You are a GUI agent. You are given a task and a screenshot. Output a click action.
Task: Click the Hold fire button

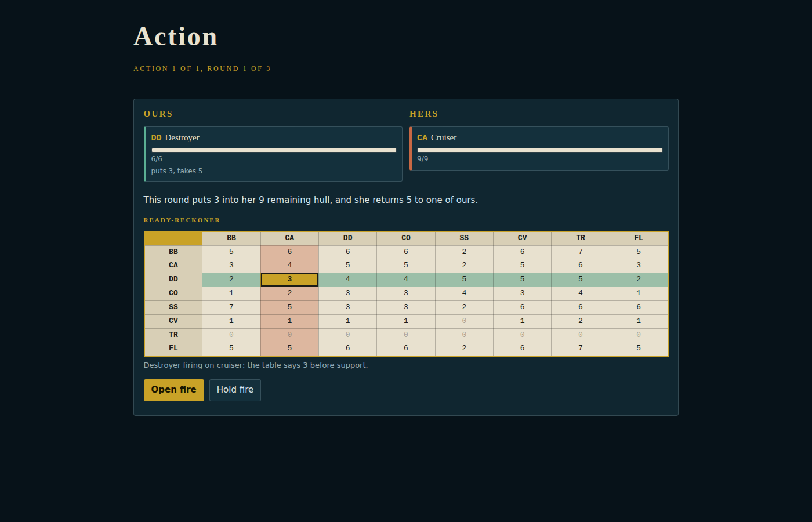(x=235, y=390)
